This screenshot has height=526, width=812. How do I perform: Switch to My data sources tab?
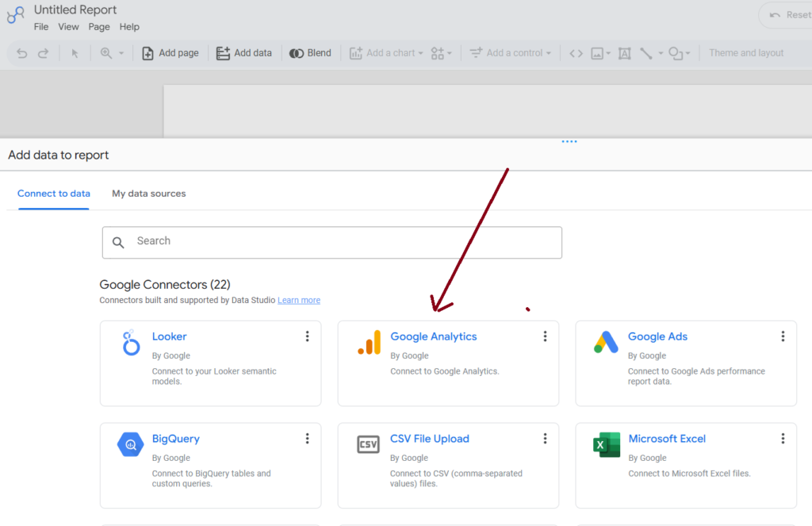148,194
